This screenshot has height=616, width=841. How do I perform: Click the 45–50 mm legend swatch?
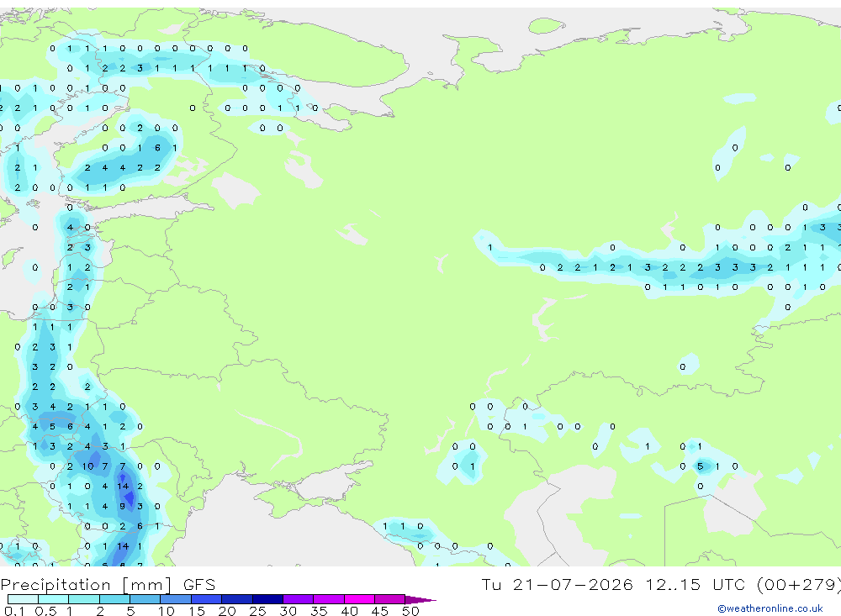390,599
